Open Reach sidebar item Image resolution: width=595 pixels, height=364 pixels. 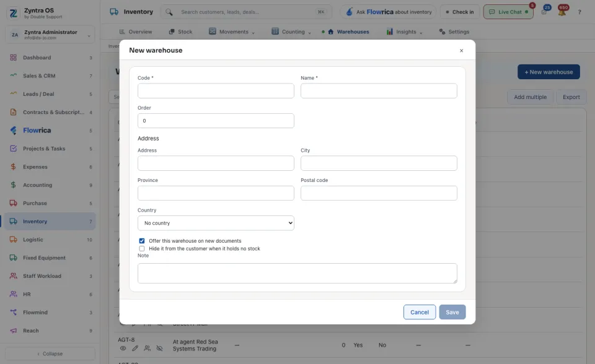coord(50,331)
